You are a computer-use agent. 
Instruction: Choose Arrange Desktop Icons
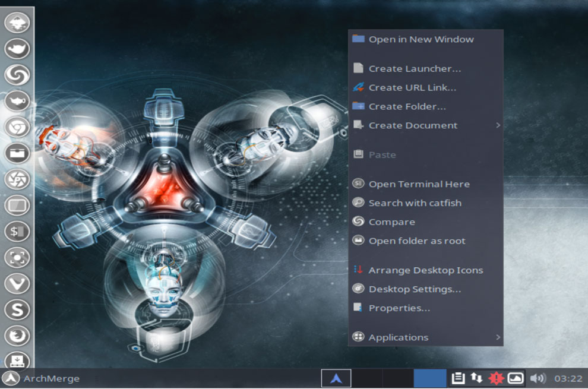[x=426, y=270]
